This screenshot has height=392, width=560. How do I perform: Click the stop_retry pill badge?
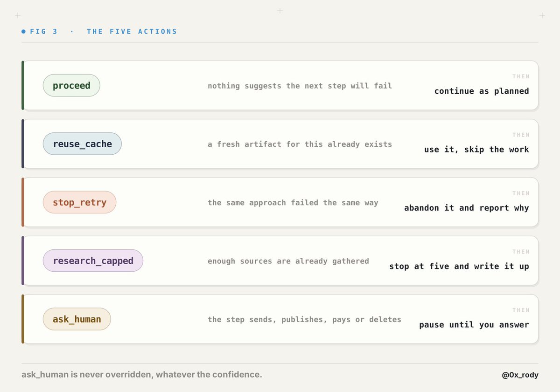coord(79,202)
